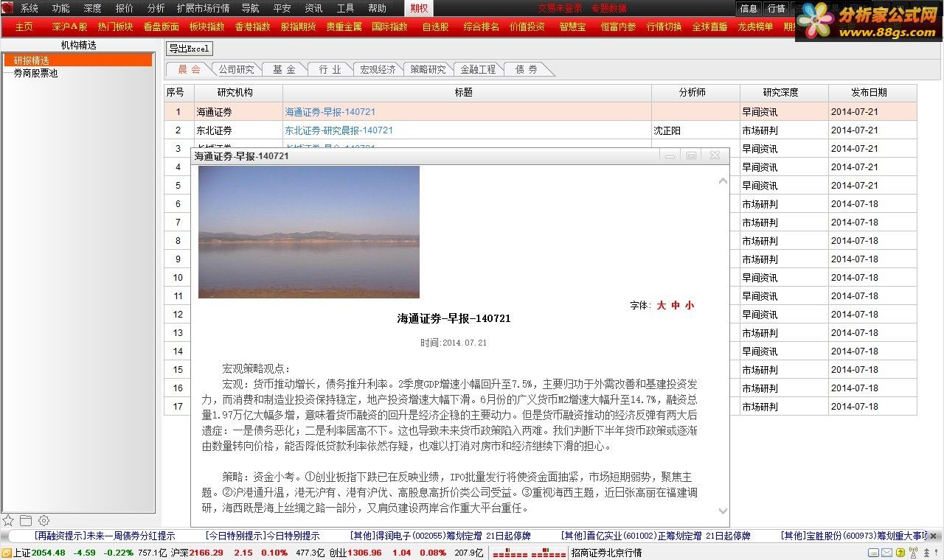Click the 信息 button at top right
The width and height of the screenshot is (944, 560).
coord(749,8)
